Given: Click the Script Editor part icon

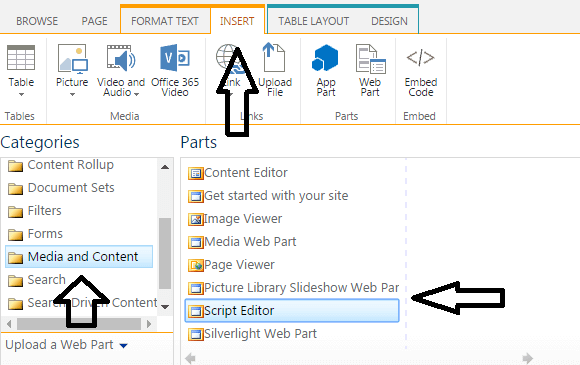Looking at the screenshot, I should [x=195, y=311].
